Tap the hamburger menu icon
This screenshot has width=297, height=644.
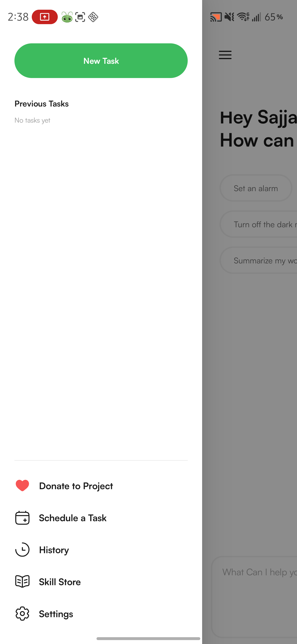[x=225, y=55]
